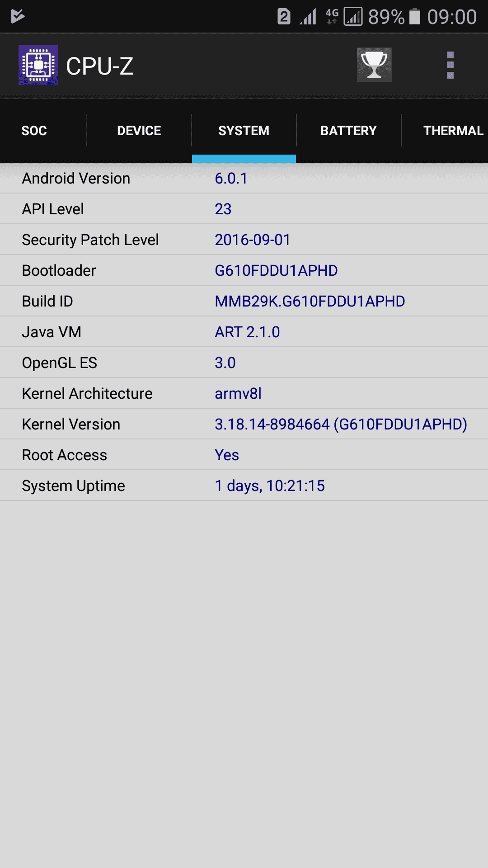
Task: Select the Build ID label
Action: click(47, 301)
